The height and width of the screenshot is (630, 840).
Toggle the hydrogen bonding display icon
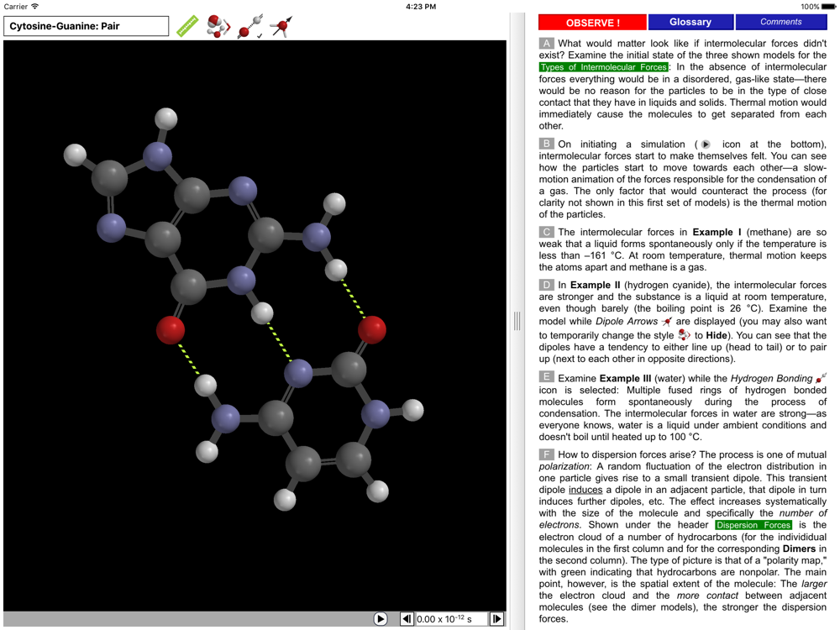click(x=250, y=25)
